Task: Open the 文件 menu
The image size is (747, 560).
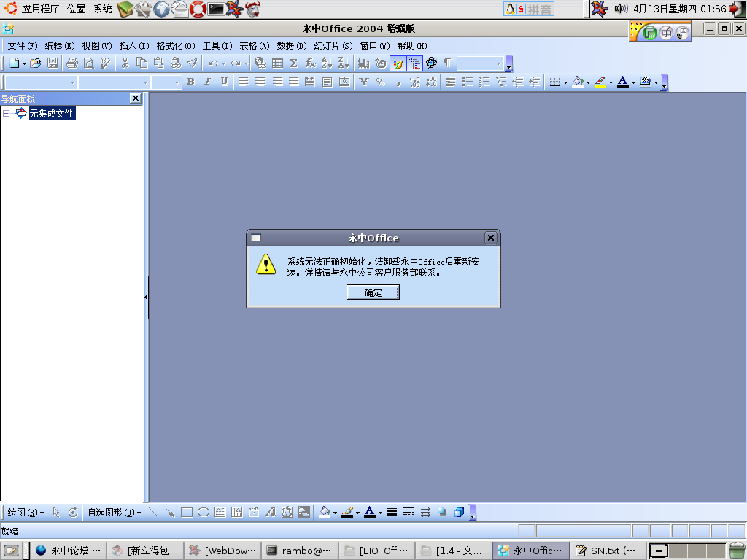Action: [22, 46]
